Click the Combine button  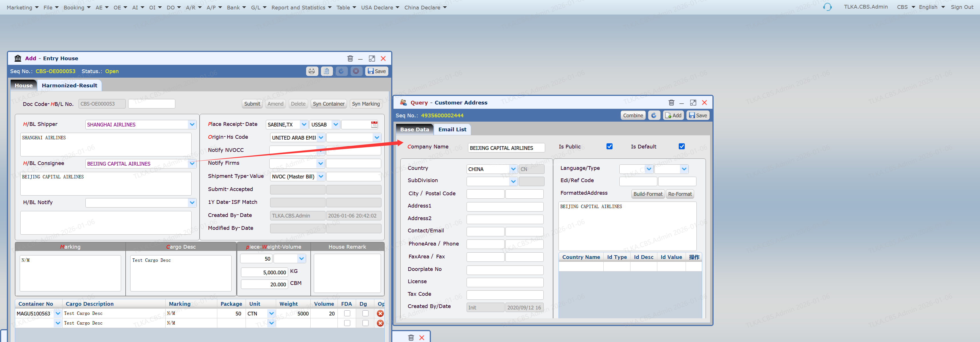pos(633,115)
